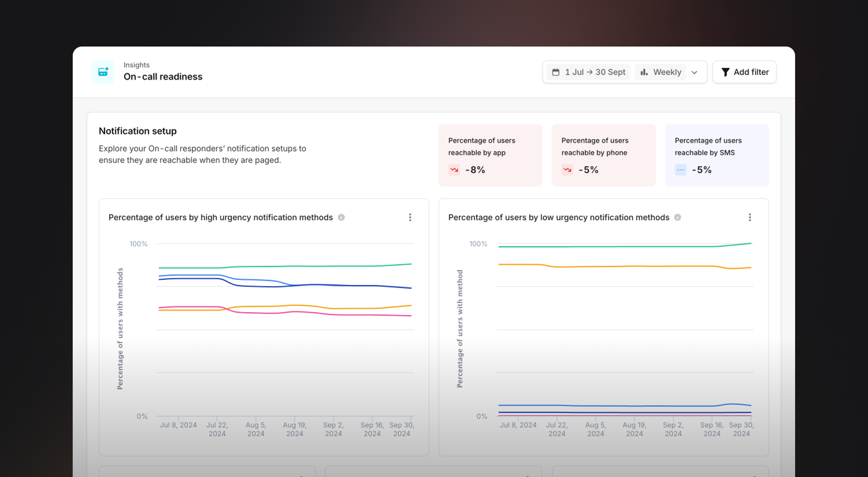This screenshot has height=477, width=868.
Task: Select the reachable by app stat card
Action: click(x=490, y=155)
